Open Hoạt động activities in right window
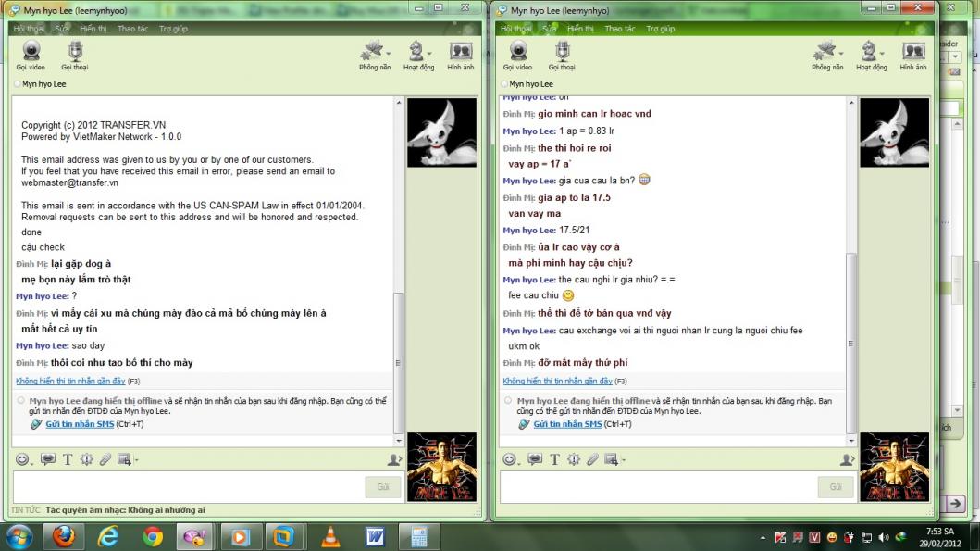 [871, 55]
